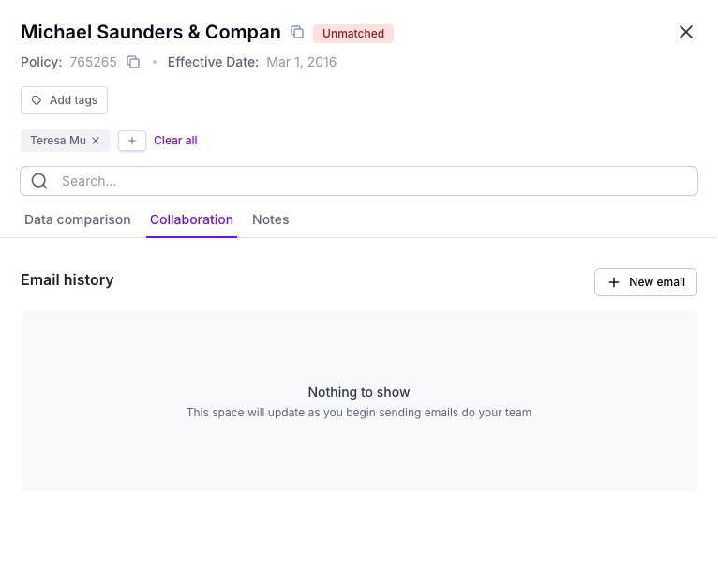The width and height of the screenshot is (718, 588).
Task: Close the details panel
Action: pyautogui.click(x=685, y=32)
